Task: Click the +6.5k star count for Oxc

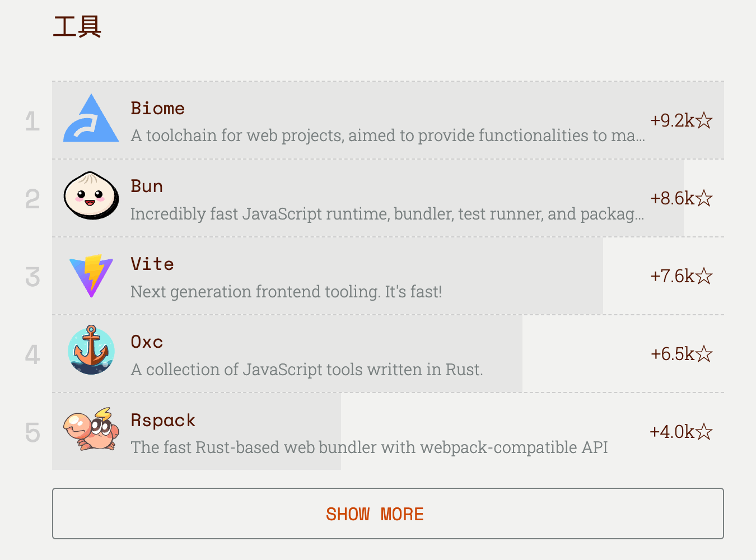Action: tap(672, 354)
